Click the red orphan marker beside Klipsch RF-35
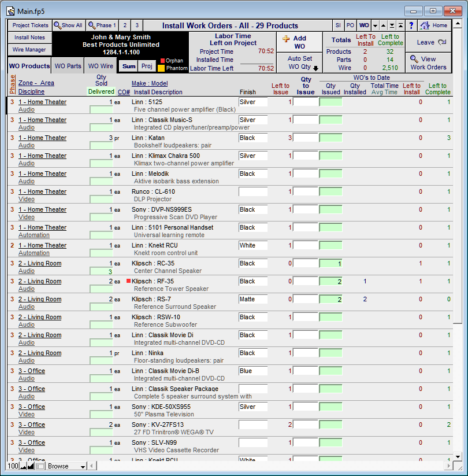 click(128, 281)
